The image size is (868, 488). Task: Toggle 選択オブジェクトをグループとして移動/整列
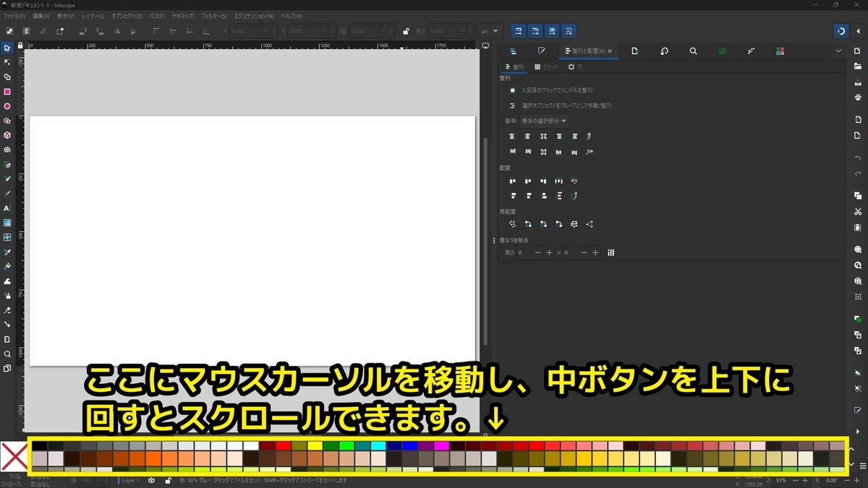[511, 106]
